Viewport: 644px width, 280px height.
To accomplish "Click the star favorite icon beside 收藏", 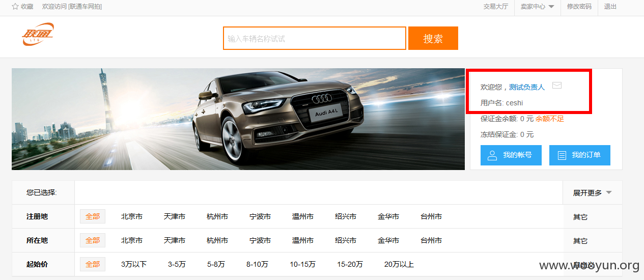I will [15, 7].
